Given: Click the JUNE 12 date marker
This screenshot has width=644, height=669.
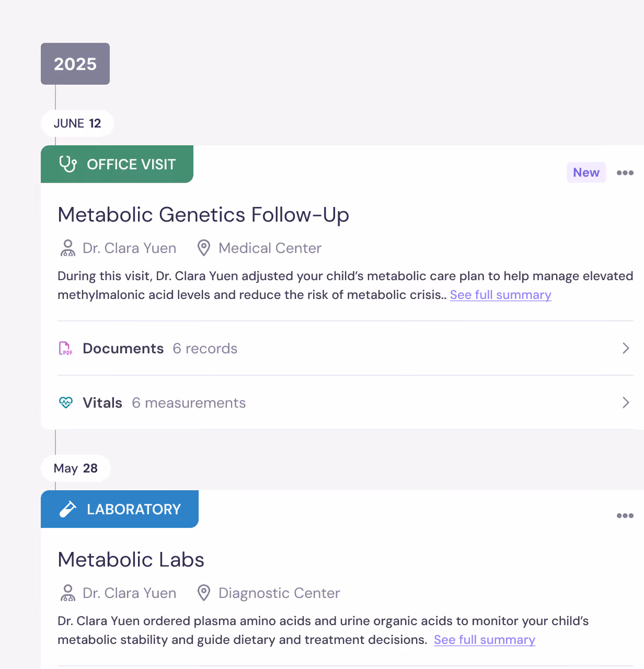Looking at the screenshot, I should (x=77, y=123).
